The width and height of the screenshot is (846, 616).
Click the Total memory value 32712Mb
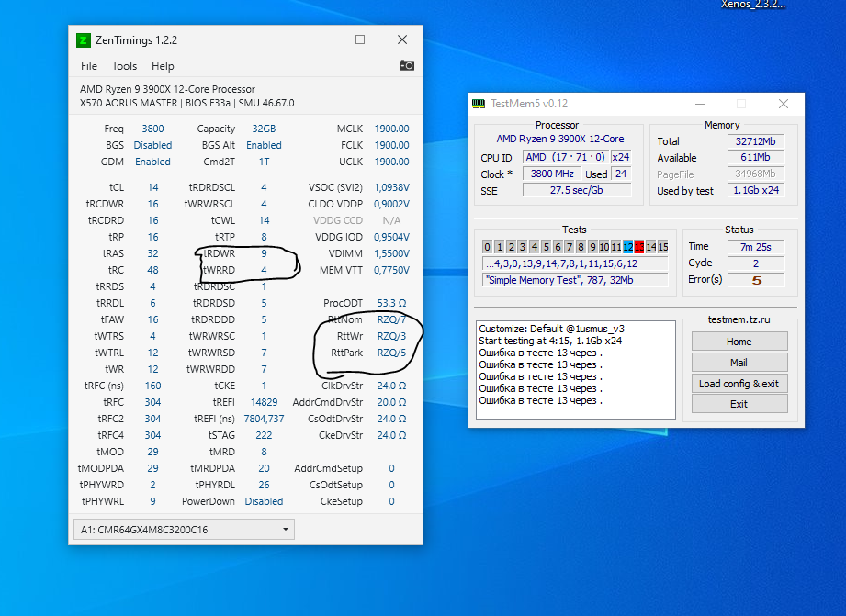[756, 141]
